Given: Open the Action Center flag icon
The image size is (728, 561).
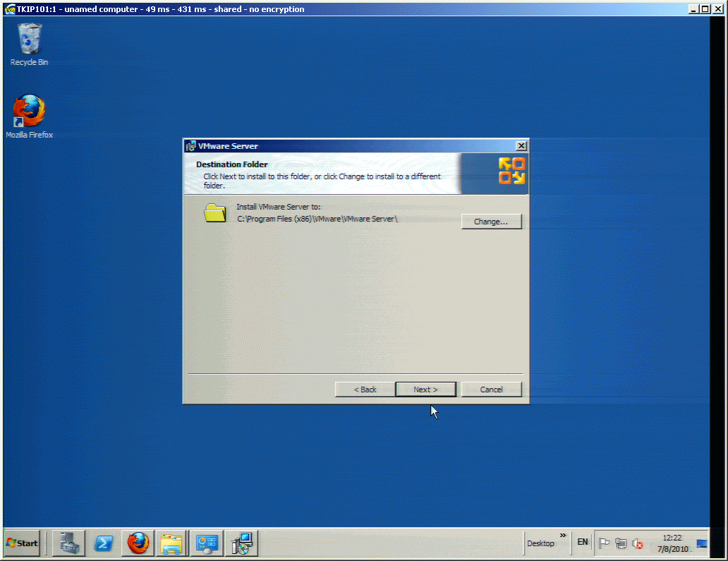Looking at the screenshot, I should coord(604,543).
